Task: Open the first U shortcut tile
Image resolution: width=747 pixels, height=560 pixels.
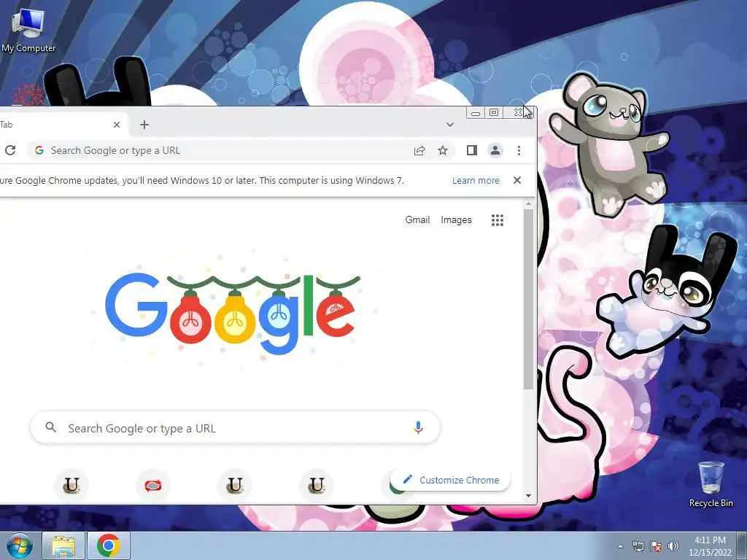Action: point(71,485)
